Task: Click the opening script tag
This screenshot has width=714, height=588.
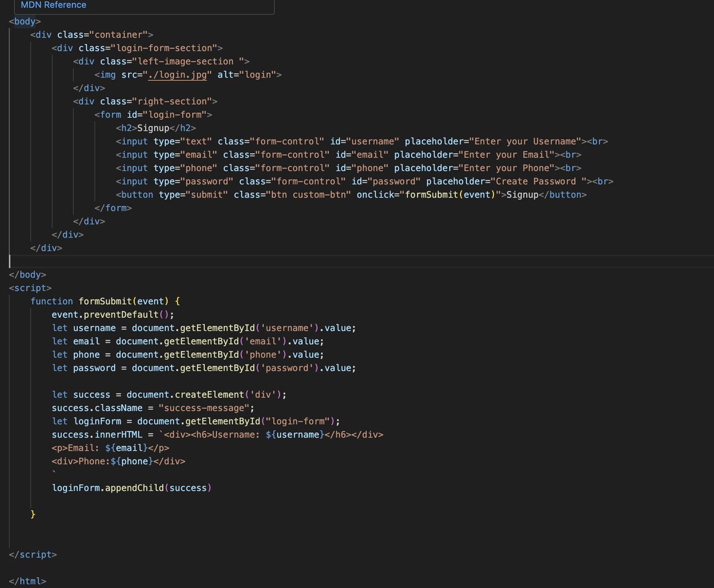Action: tap(30, 288)
